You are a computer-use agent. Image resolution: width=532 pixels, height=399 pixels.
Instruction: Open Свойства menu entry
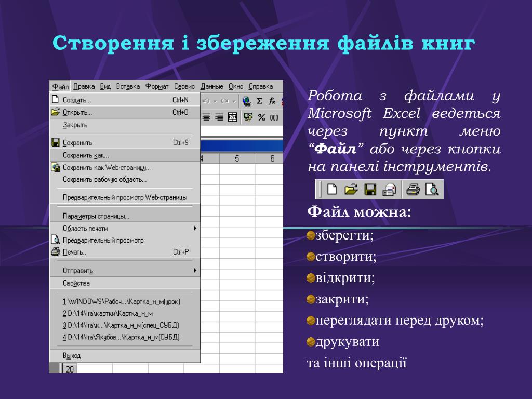125,283
